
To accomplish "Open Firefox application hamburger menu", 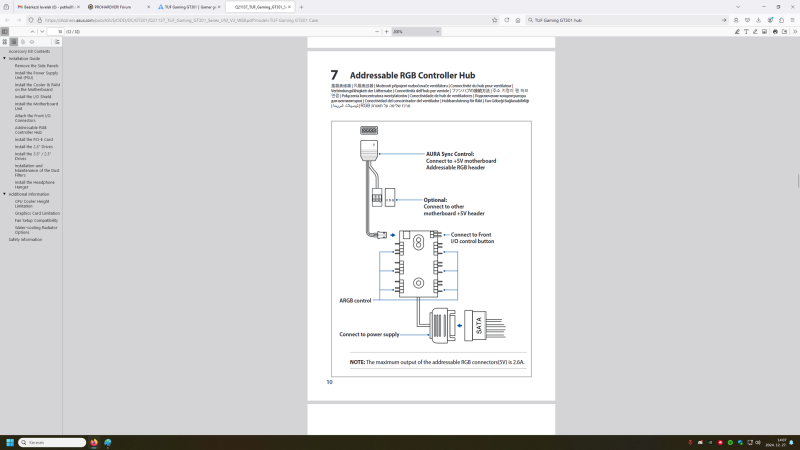I will pos(792,20).
